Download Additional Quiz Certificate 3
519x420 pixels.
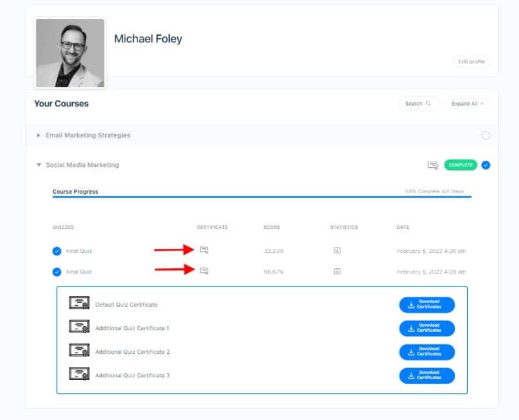click(427, 375)
